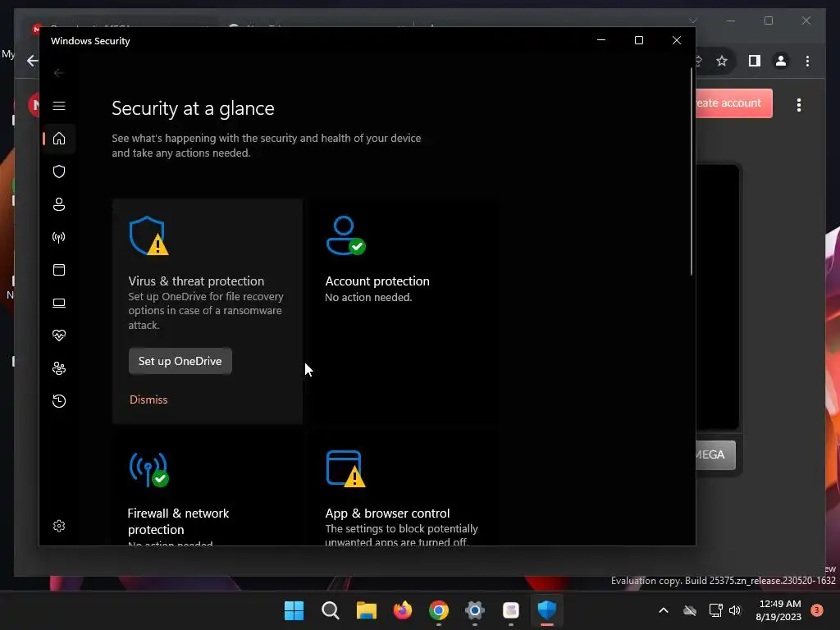This screenshot has width=840, height=630.
Task: Open the Account protection person icon in the sidebar
Action: tap(59, 204)
